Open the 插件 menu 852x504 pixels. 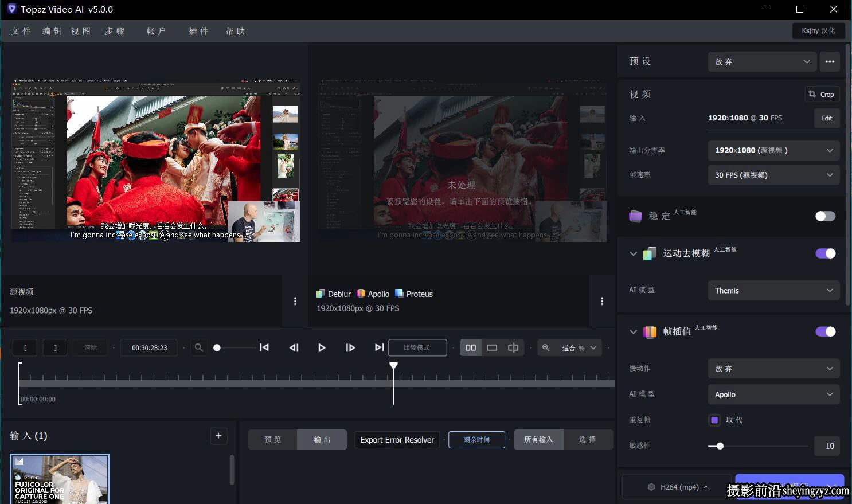click(x=198, y=31)
